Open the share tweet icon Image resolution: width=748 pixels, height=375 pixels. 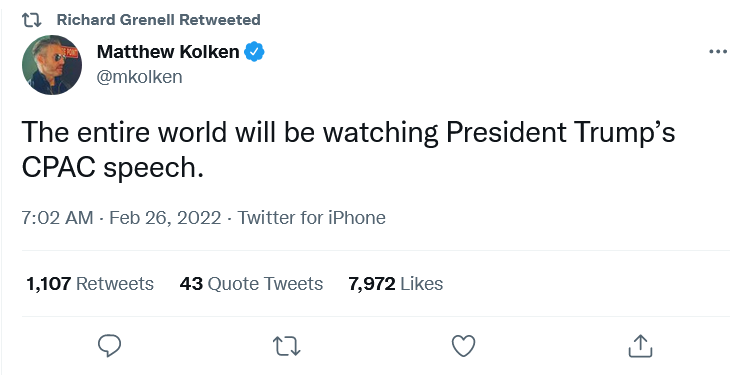coord(640,346)
